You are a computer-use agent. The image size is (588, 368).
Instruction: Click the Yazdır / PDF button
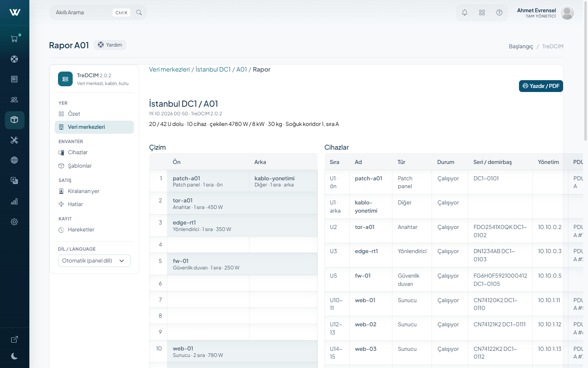coord(541,86)
